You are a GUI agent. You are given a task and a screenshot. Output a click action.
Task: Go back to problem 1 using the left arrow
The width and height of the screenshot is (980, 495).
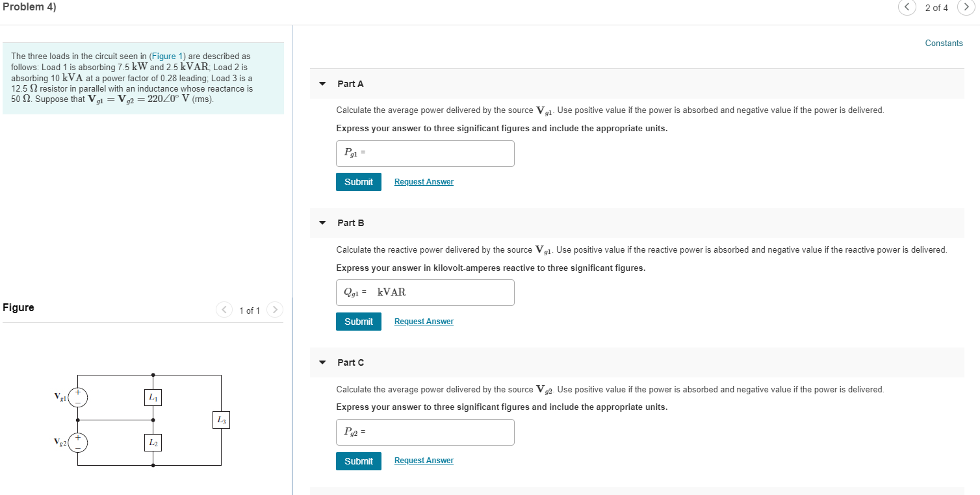907,7
